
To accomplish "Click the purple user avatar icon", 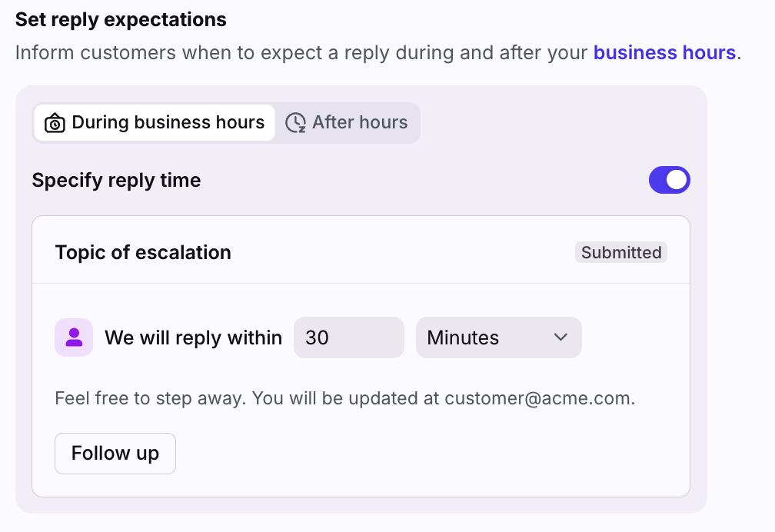I will pyautogui.click(x=74, y=337).
